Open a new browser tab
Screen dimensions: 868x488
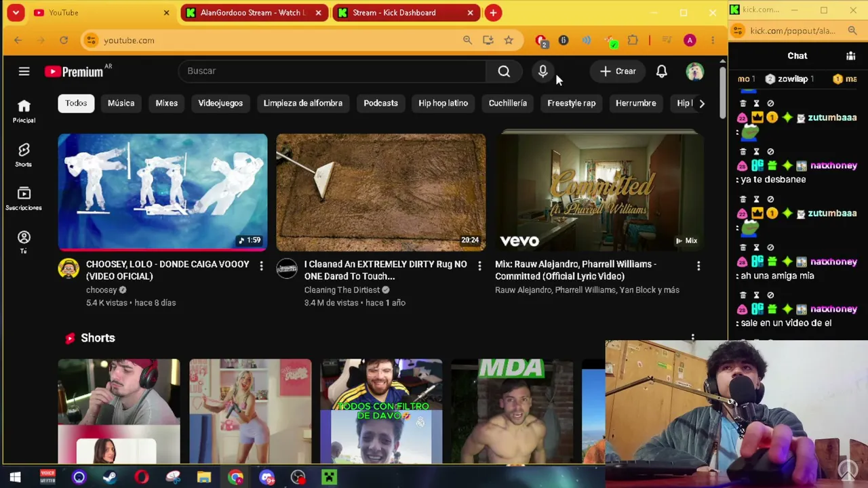[x=493, y=12]
